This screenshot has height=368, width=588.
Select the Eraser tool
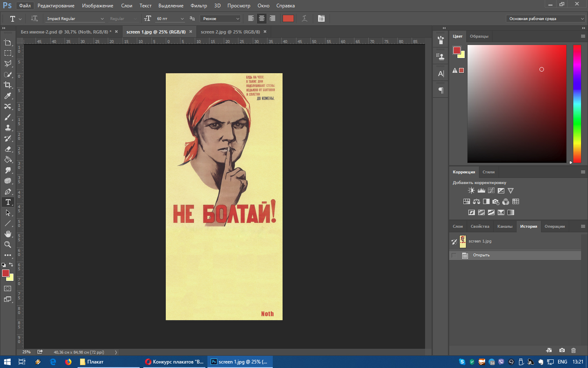pyautogui.click(x=8, y=149)
